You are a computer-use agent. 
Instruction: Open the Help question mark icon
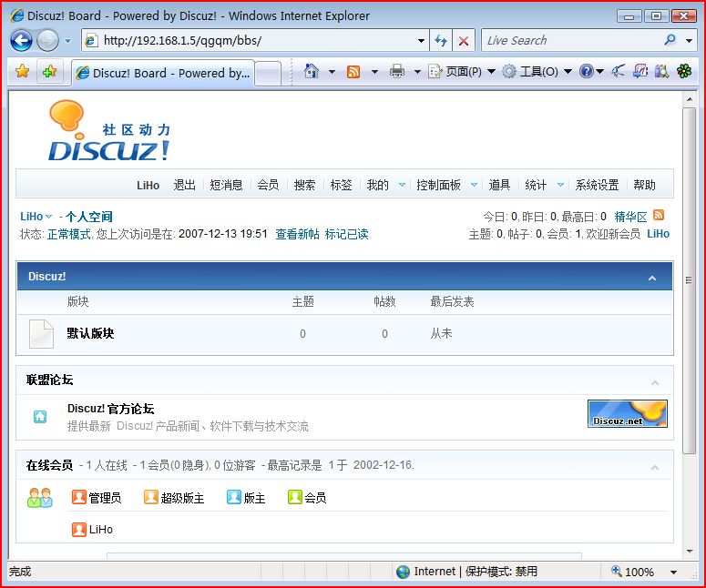[587, 71]
